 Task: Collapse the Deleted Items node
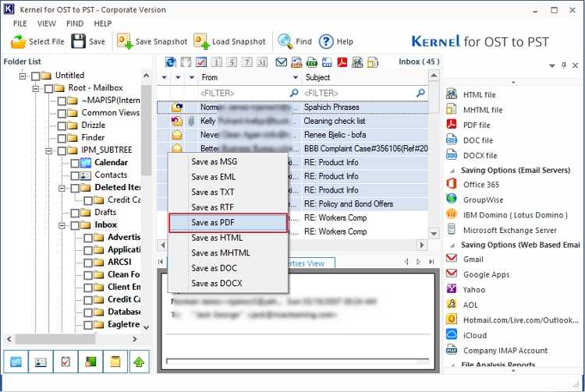click(x=62, y=188)
